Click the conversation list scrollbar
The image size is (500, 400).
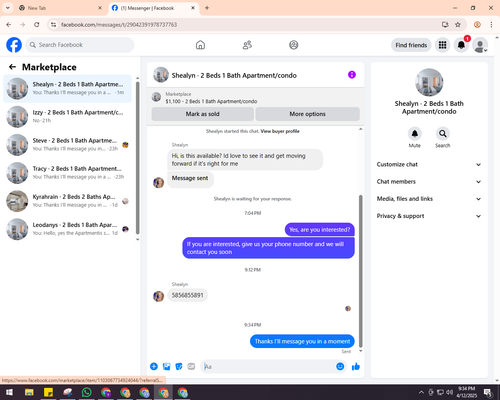point(138,158)
